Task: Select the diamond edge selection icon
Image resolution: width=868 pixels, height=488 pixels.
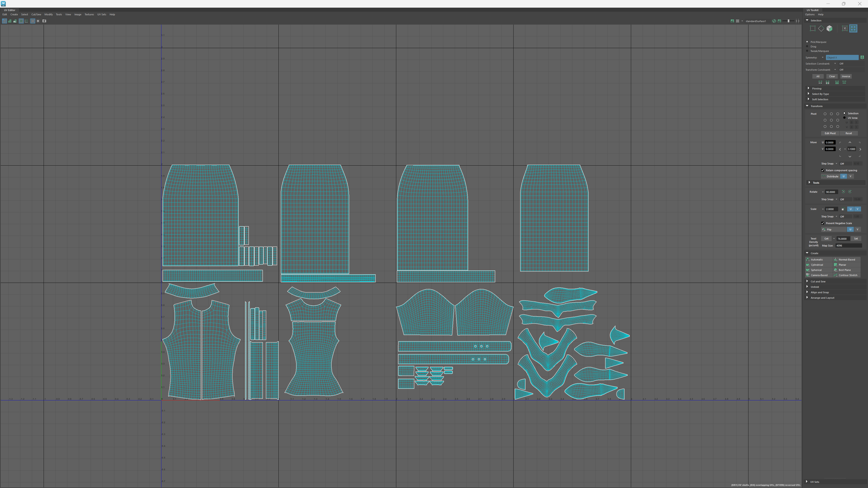Action: pyautogui.click(x=821, y=28)
